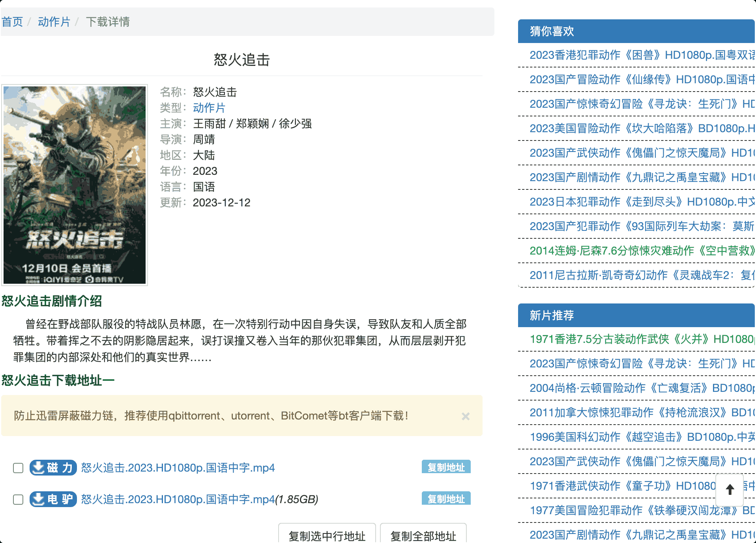
Task: Open magnet link 怒火追击.2023.HD1080p.国语中字.mp4
Action: (178, 468)
